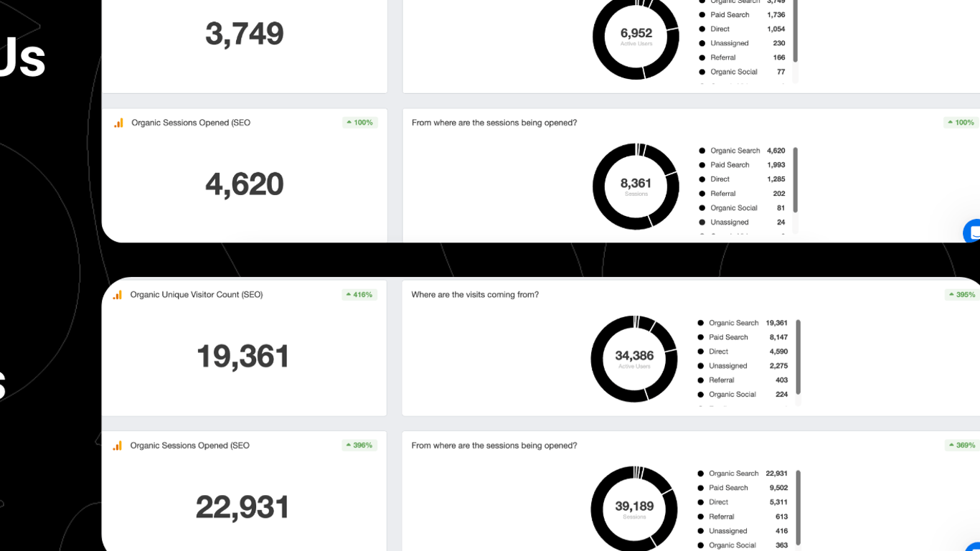Image resolution: width=980 pixels, height=551 pixels.
Task: Click the analytics icon in the 22,931 sessions card
Action: [x=118, y=446]
